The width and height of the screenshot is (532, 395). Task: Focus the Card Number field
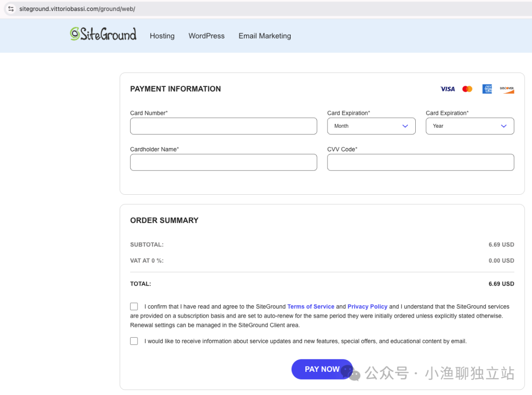[224, 126]
